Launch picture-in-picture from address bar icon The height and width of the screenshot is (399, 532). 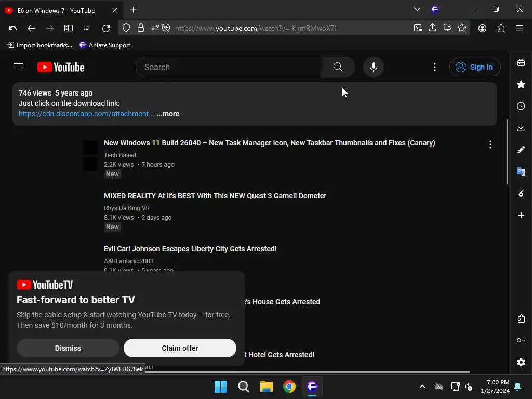point(418,28)
